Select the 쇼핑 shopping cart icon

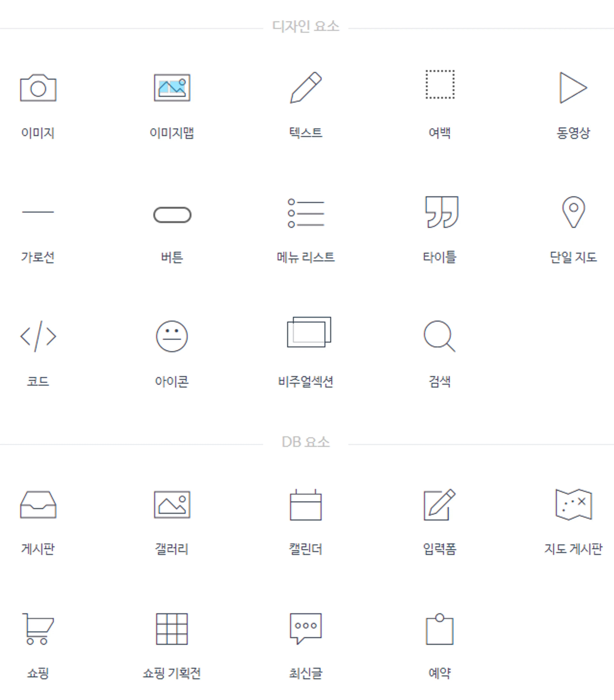38,629
